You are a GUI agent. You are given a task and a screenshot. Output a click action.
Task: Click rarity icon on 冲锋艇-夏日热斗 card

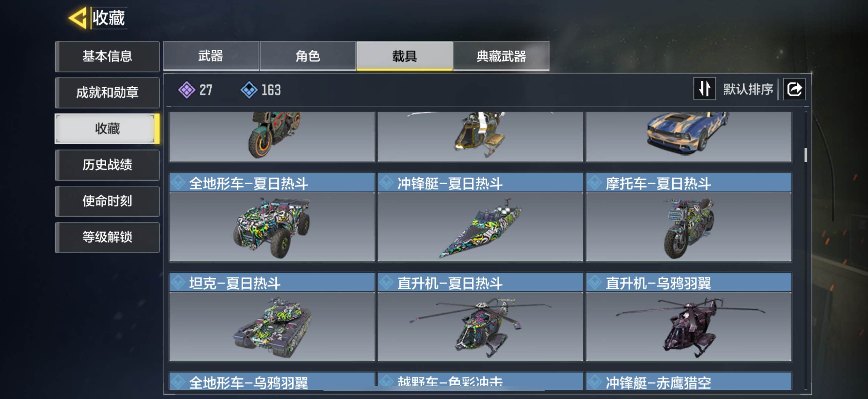(x=386, y=183)
